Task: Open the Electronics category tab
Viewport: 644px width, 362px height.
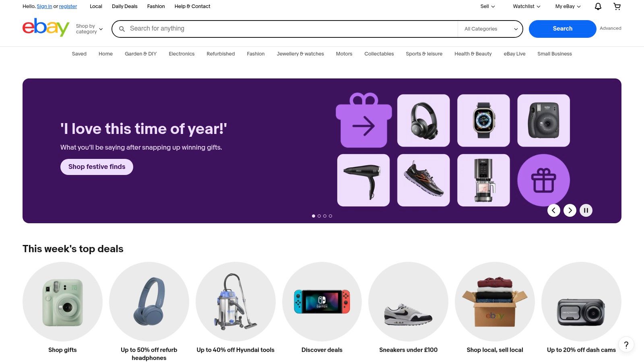Action: pos(182,54)
